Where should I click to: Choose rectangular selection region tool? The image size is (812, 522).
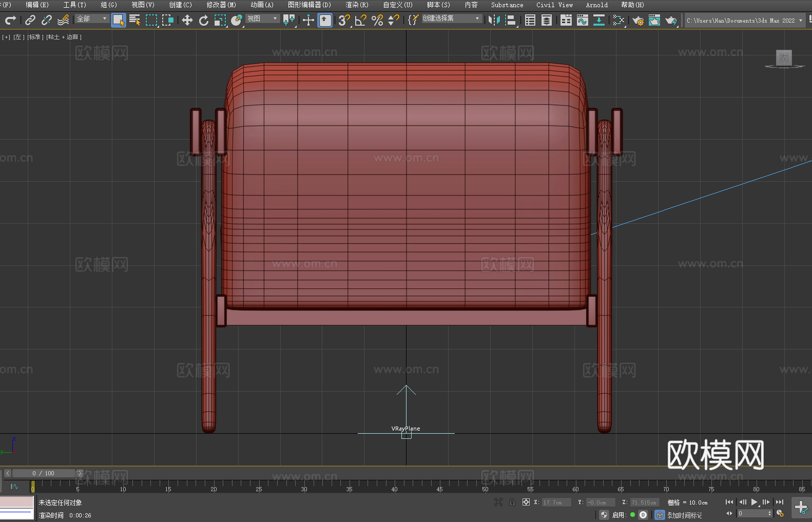[151, 20]
